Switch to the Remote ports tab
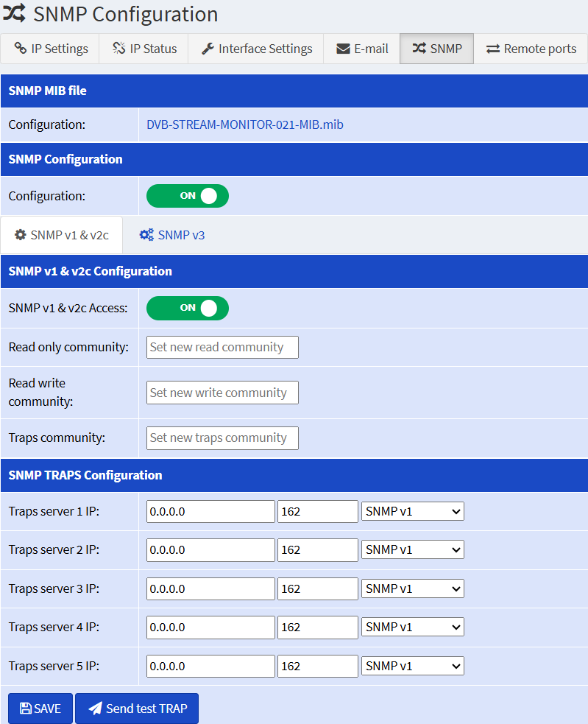588x724 pixels. 531,49
